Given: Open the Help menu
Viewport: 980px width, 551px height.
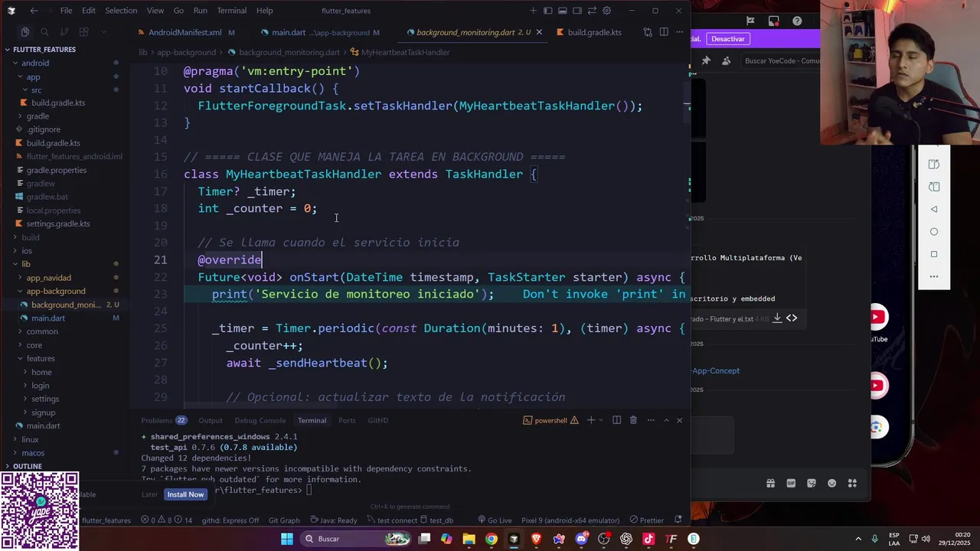Looking at the screenshot, I should 264,11.
